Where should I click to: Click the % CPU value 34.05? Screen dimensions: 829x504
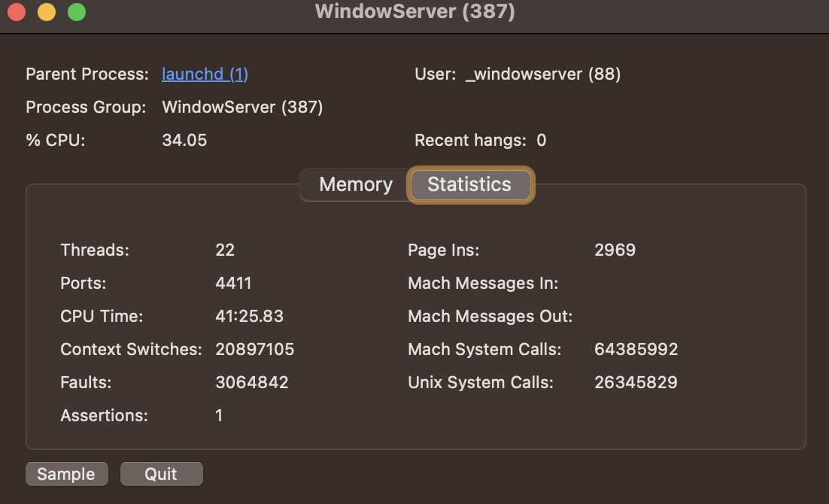(x=184, y=141)
